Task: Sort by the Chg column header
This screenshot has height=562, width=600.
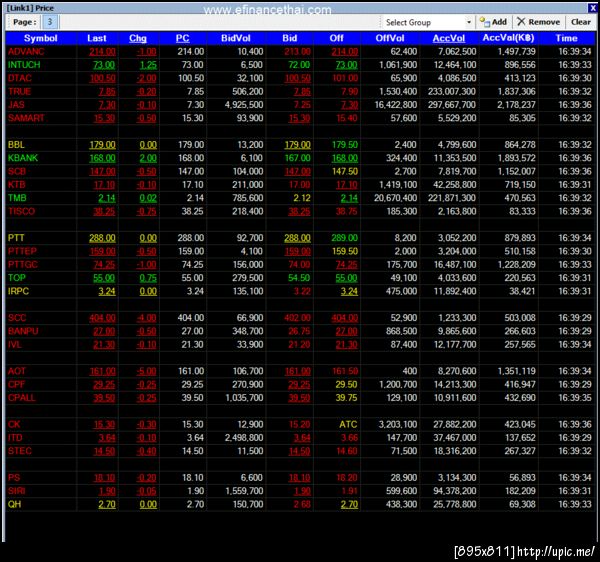Action: (138, 38)
